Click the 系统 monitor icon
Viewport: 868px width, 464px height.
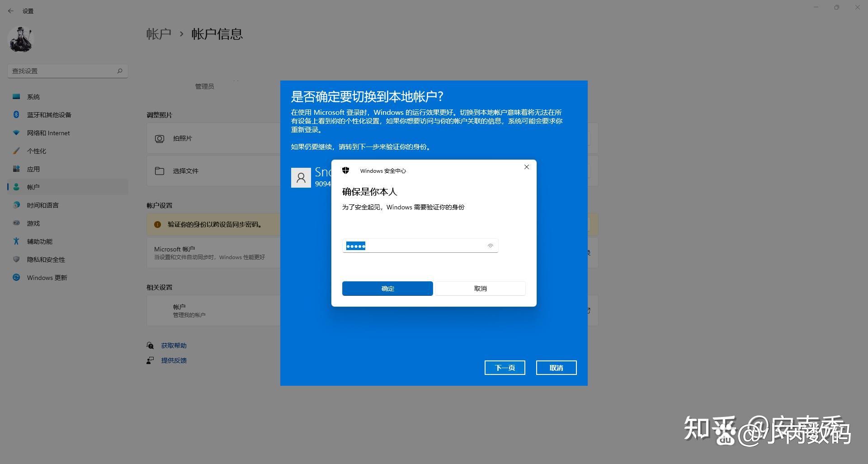(x=16, y=96)
